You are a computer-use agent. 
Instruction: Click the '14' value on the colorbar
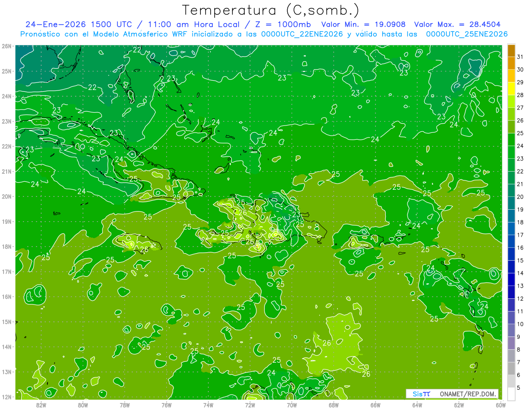[520, 273]
